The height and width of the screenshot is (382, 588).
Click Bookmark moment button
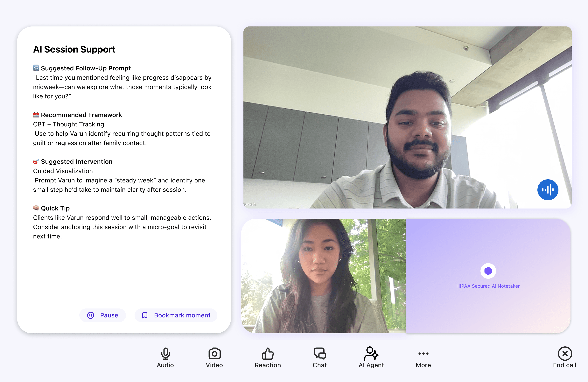[176, 315]
